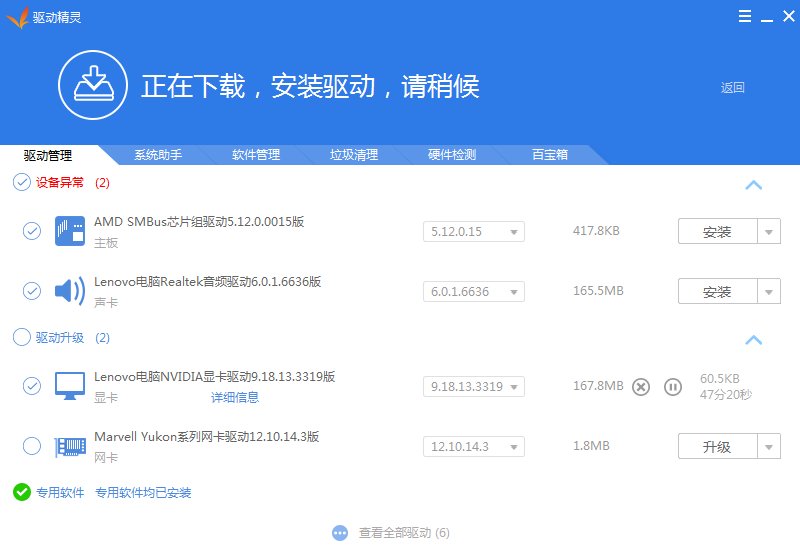Click the 47分20秒 remaining time

[726, 394]
